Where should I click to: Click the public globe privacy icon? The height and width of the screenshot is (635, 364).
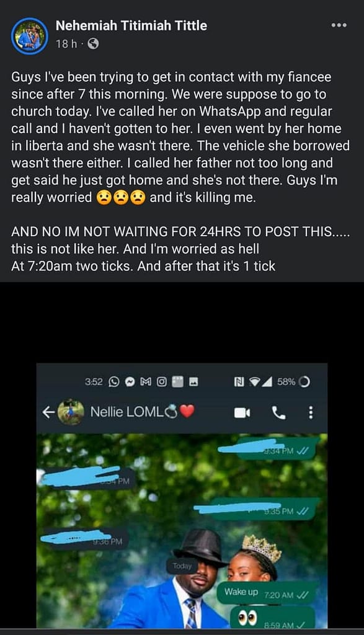[x=93, y=43]
